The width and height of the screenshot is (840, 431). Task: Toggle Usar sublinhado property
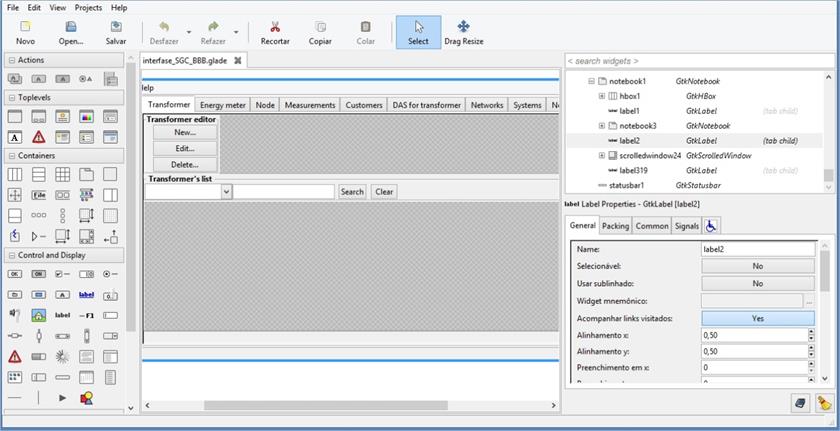(x=757, y=283)
